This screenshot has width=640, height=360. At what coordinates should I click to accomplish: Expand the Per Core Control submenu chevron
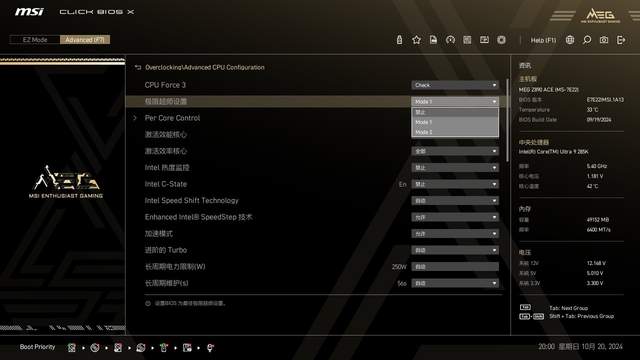click(135, 118)
